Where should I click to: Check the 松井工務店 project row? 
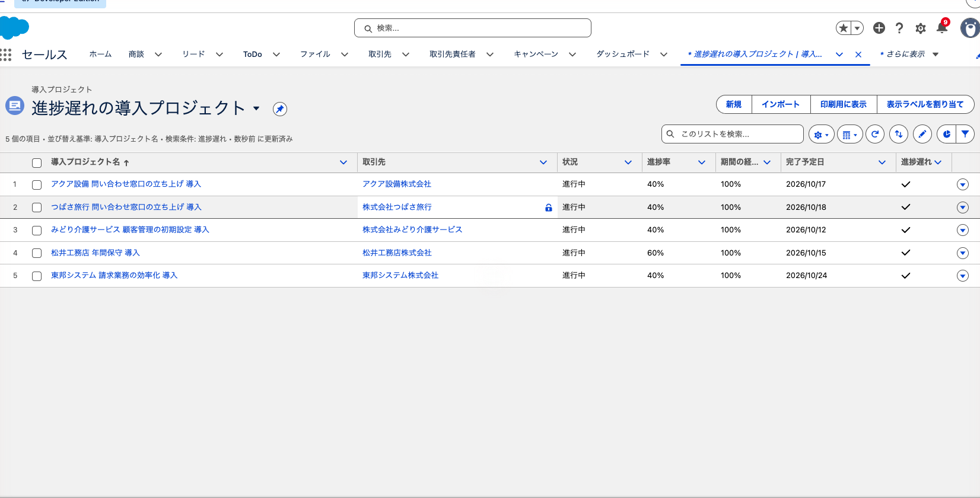[37, 253]
